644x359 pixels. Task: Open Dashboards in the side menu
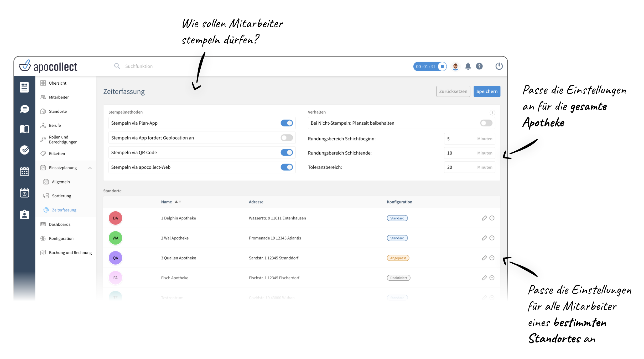[60, 224]
